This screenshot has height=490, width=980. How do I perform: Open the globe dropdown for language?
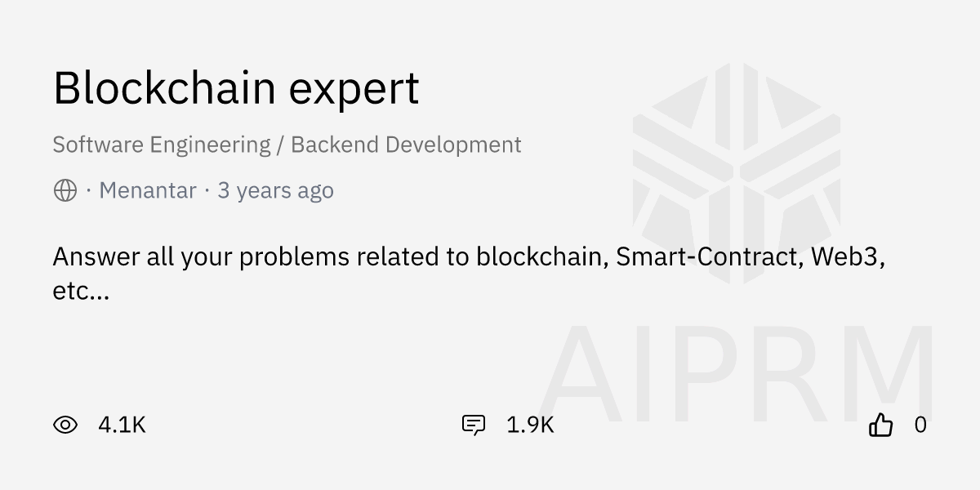click(65, 189)
